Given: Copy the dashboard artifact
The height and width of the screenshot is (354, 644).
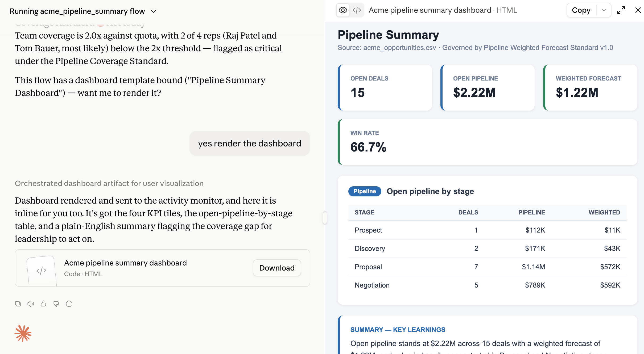Looking at the screenshot, I should (581, 10).
